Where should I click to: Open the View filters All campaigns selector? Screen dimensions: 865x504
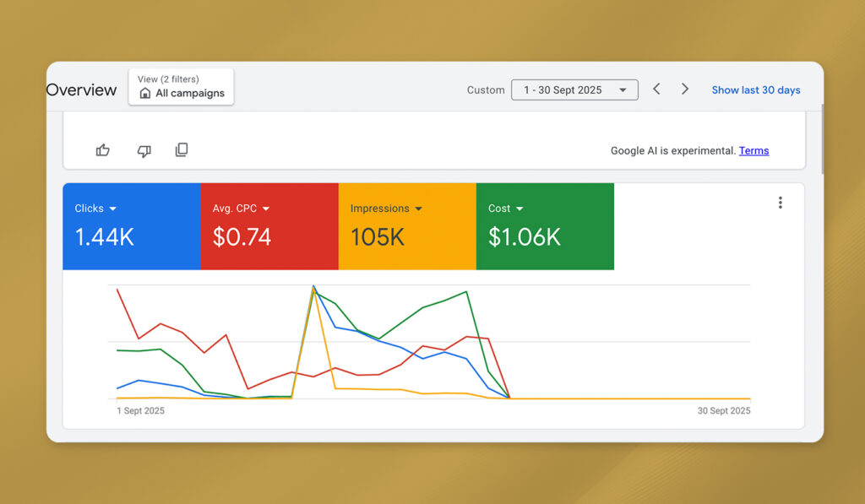pyautogui.click(x=181, y=87)
